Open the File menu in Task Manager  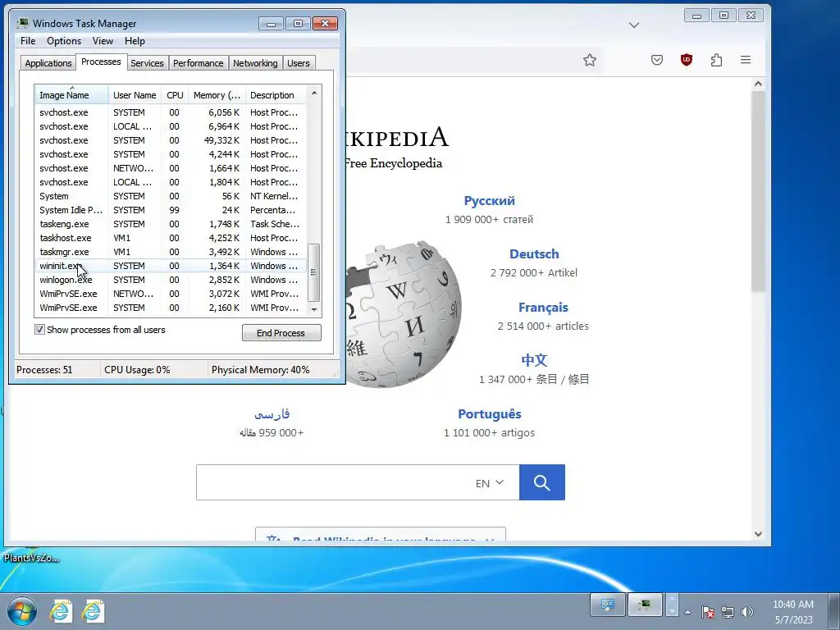point(28,41)
